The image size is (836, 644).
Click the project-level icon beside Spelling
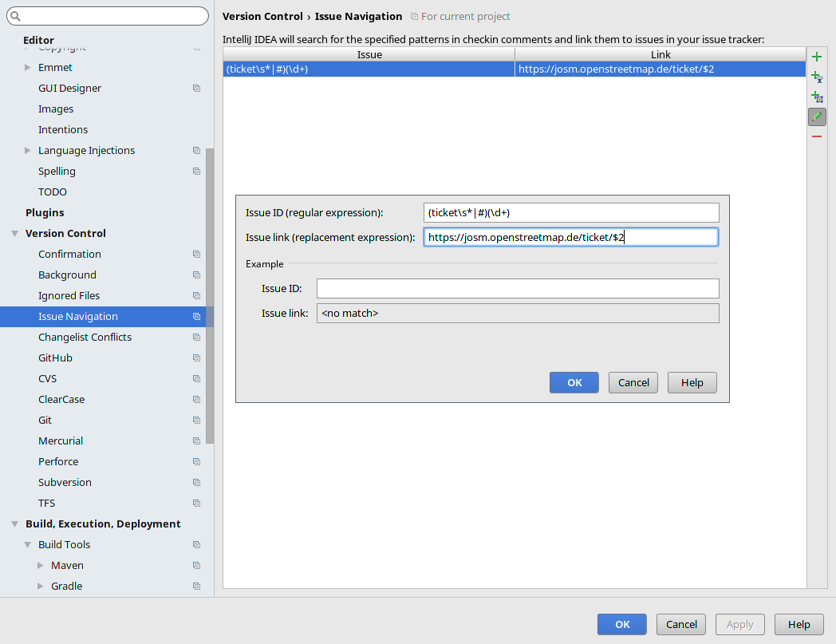[x=196, y=172]
